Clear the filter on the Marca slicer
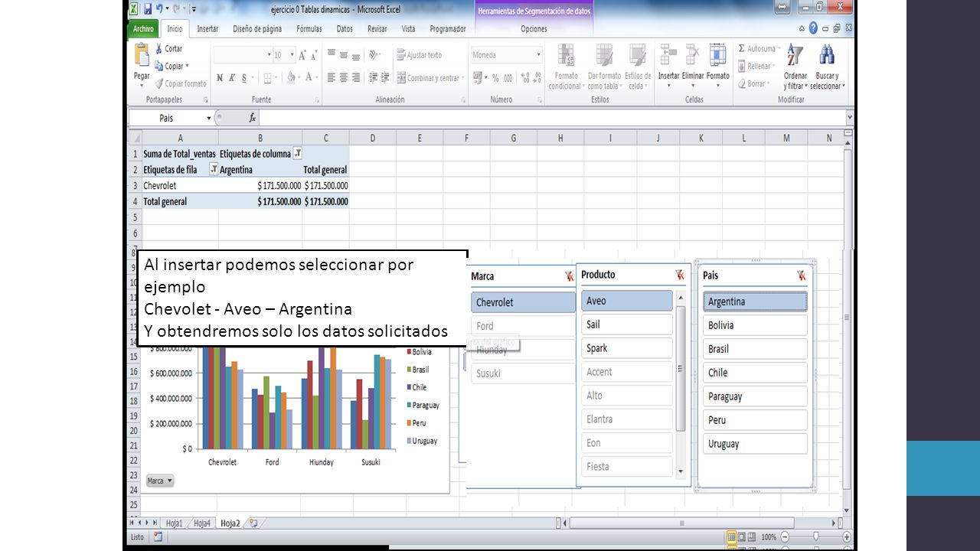Screen dimensions: 980x551 click(569, 276)
